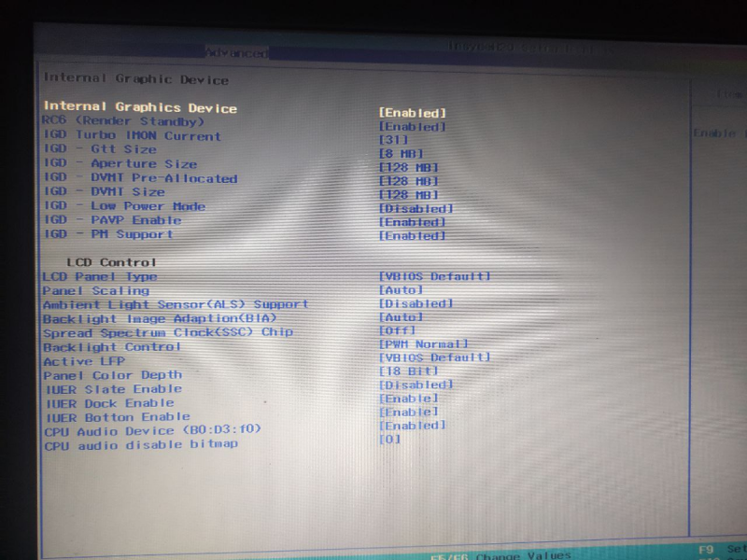Toggle the PAVP Enable Enabled value

(413, 222)
